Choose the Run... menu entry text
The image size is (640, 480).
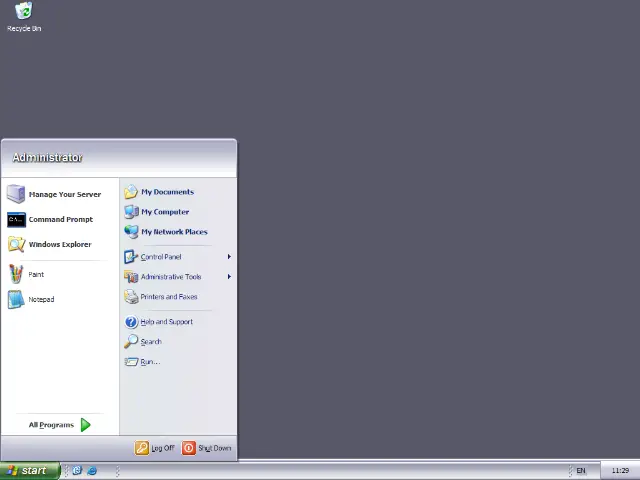150,362
